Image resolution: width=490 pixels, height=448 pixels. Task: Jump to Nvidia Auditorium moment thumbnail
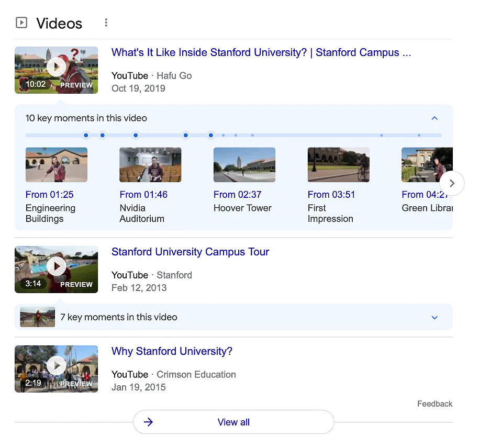150,165
